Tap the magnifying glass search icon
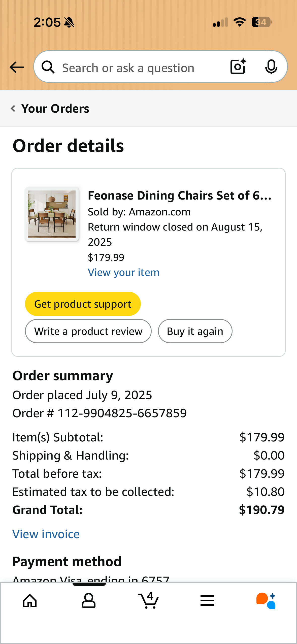Screen dimensions: 297x644 coord(48,67)
